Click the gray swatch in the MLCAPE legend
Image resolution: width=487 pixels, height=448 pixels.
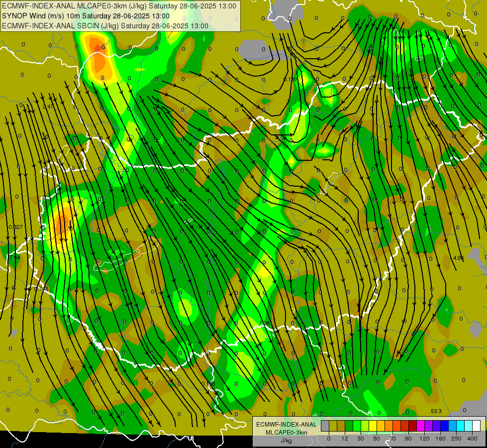coord(325,426)
